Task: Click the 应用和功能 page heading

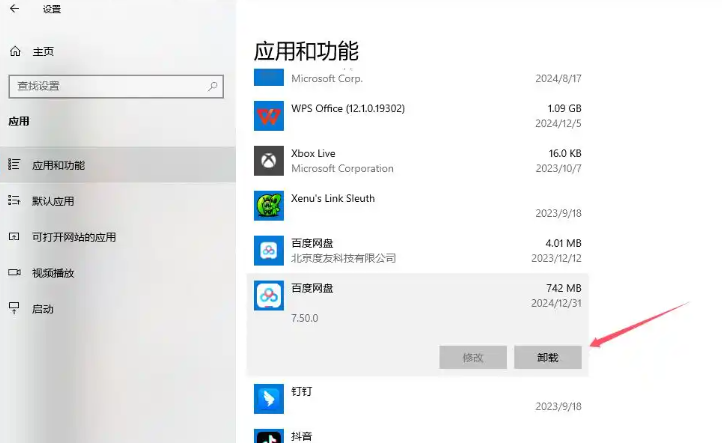Action: coord(306,51)
